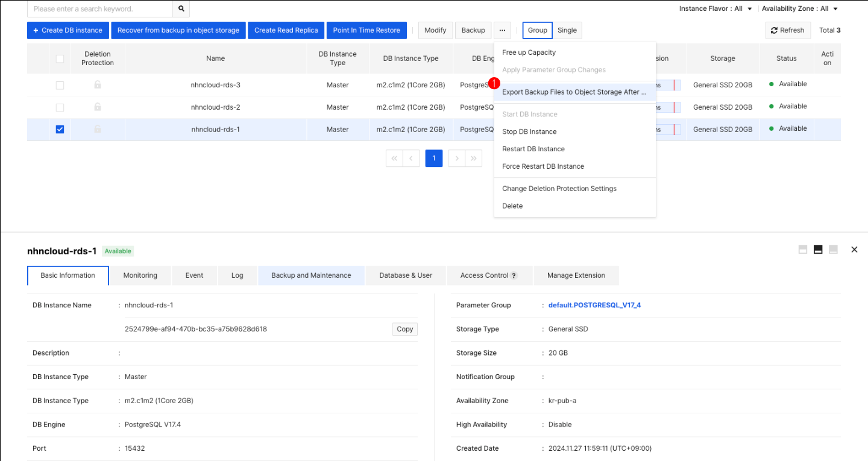Open the more actions ellipsis button

[502, 30]
